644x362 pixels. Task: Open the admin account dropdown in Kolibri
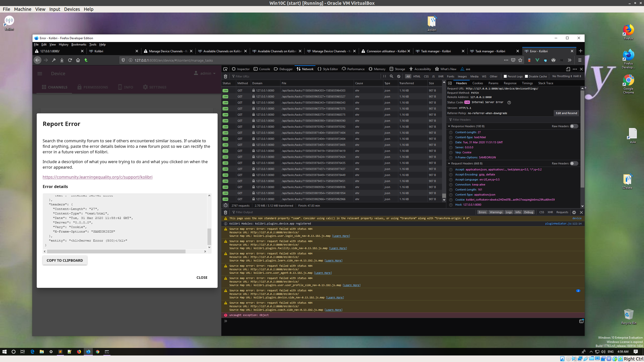point(205,73)
